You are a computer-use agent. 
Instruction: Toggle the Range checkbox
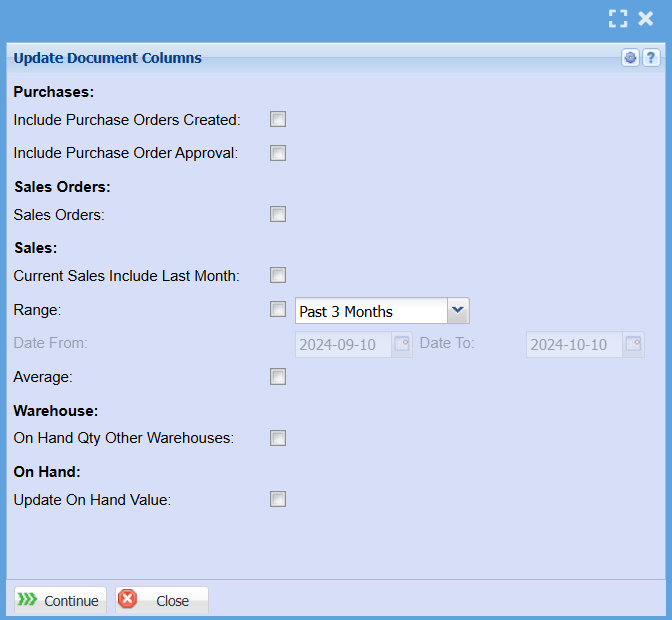pos(278,309)
